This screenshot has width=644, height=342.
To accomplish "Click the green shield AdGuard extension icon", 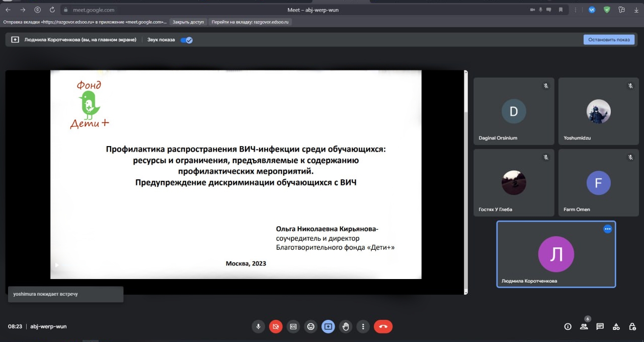I will tap(607, 10).
